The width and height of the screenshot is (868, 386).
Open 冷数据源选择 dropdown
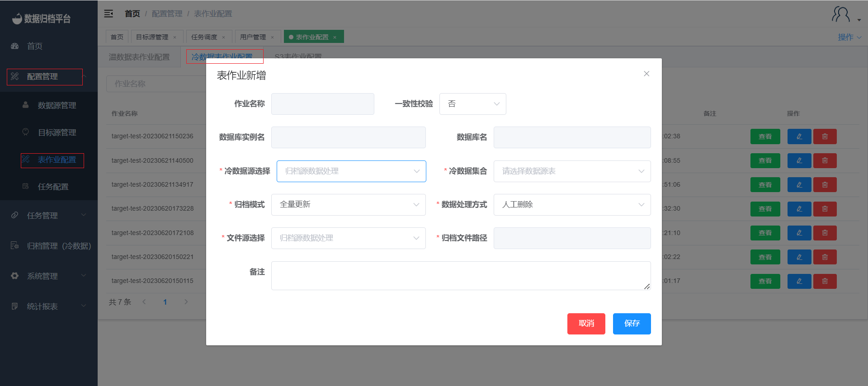[351, 171]
